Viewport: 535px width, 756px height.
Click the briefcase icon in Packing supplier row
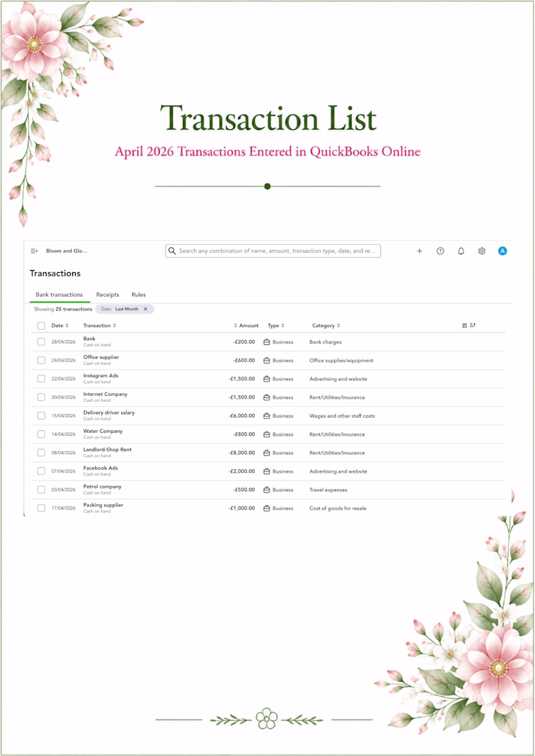(x=266, y=508)
